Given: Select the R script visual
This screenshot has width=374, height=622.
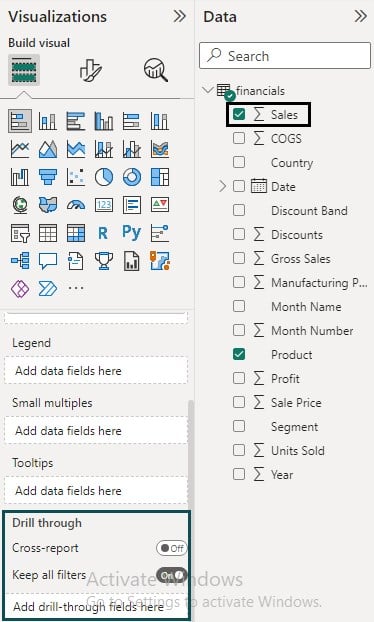Looking at the screenshot, I should (103, 233).
